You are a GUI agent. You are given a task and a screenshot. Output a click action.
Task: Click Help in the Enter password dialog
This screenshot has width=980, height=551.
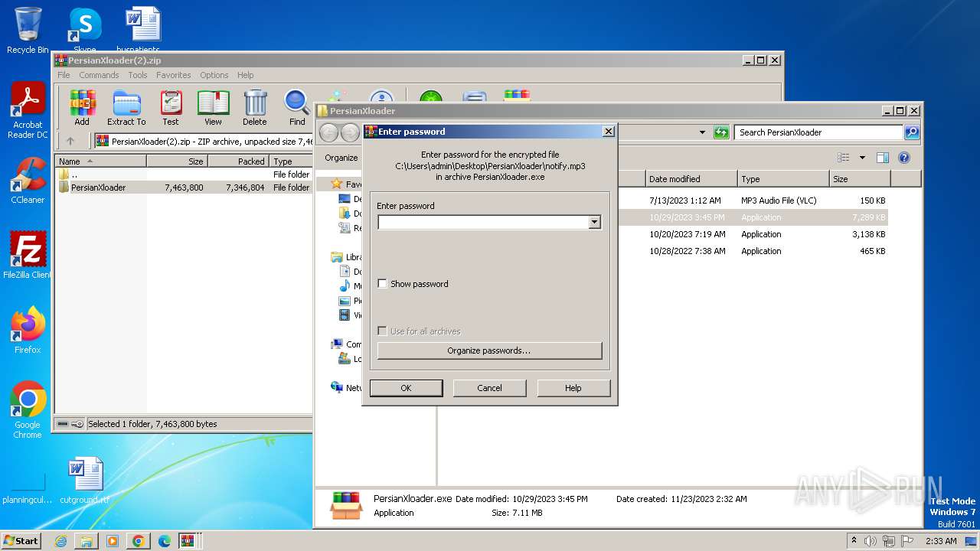click(x=573, y=388)
